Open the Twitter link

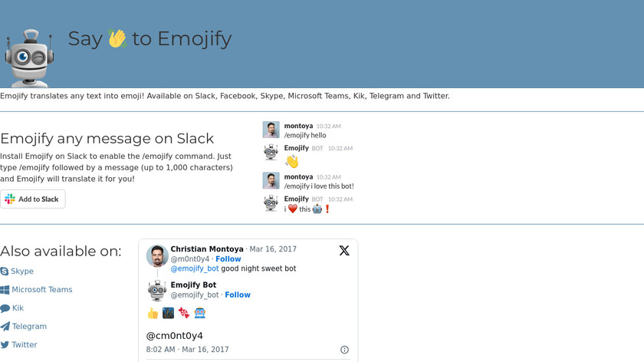tap(25, 345)
